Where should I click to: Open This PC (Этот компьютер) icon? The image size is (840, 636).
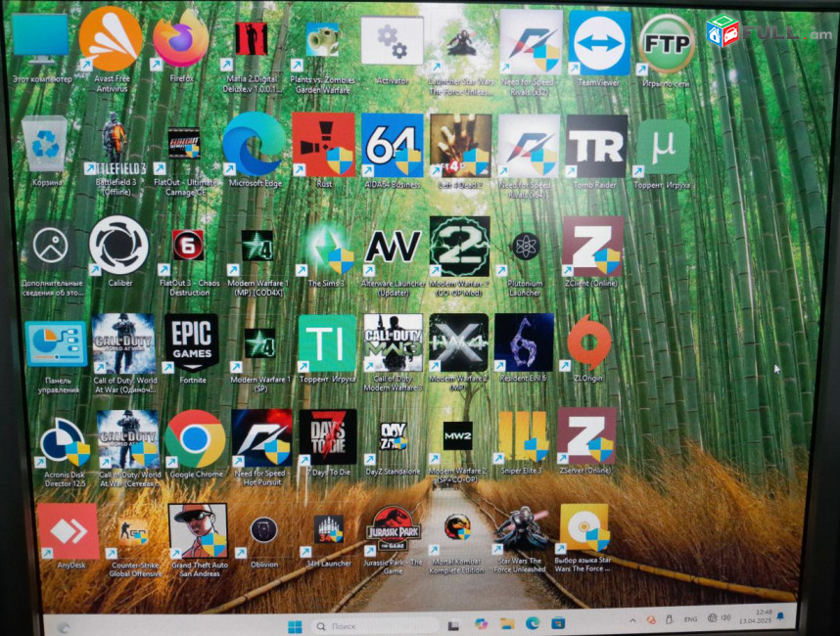tap(41, 38)
